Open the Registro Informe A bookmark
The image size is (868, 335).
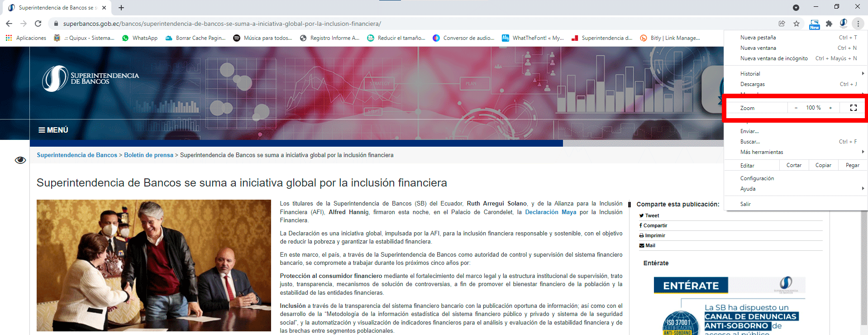click(x=329, y=38)
